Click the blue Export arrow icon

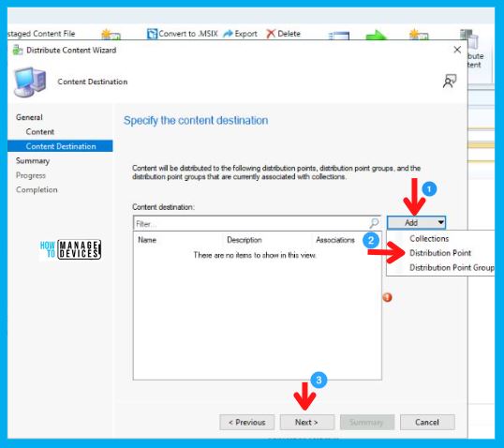tap(228, 34)
